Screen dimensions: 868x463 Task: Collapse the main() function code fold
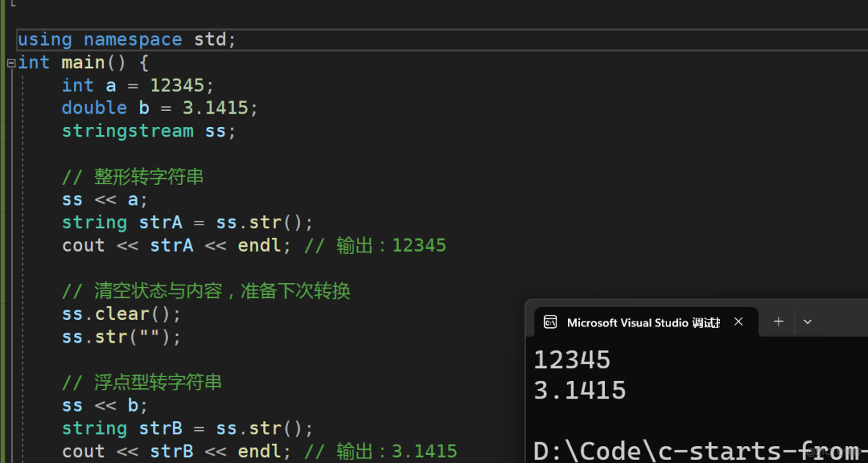(10, 63)
